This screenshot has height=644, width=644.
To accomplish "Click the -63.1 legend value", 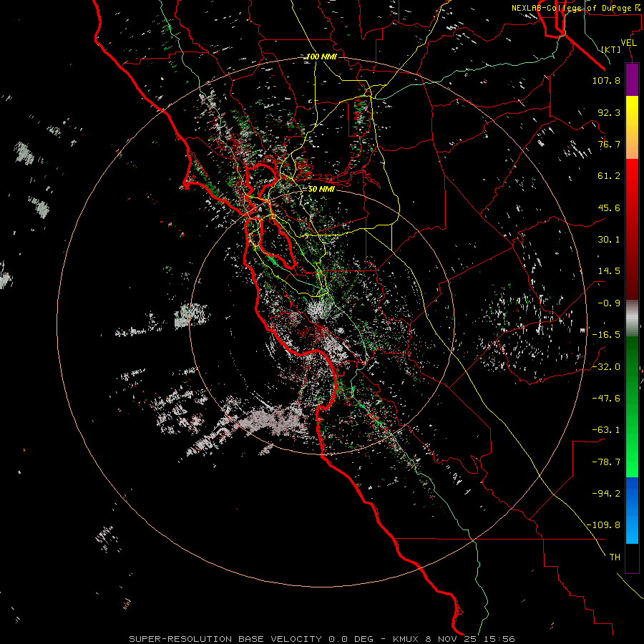I will (606, 430).
